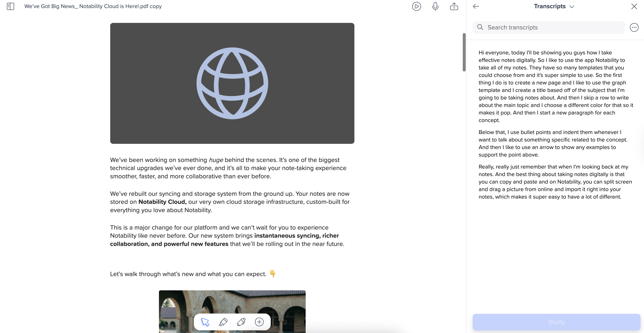Click the note title text

[x=93, y=6]
